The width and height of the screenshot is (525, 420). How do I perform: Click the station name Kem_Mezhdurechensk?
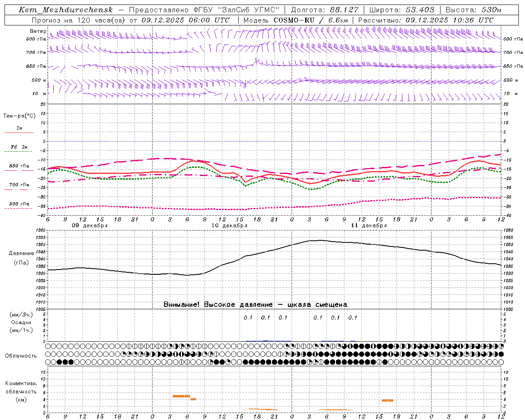(66, 10)
